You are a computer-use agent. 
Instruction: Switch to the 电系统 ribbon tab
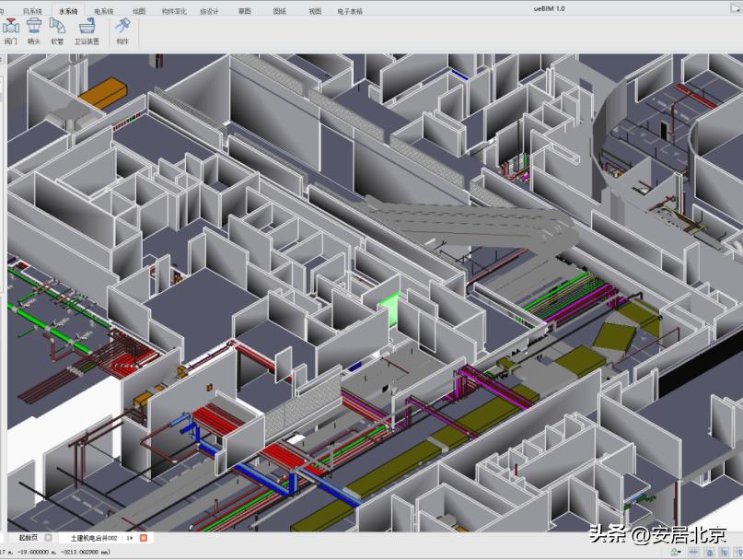coord(101,8)
